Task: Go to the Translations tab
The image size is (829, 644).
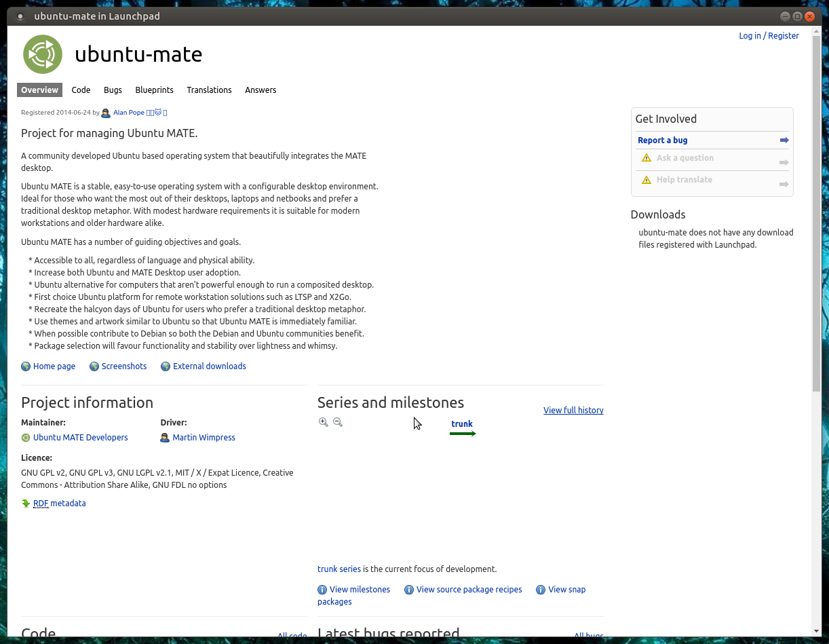Action: point(209,90)
